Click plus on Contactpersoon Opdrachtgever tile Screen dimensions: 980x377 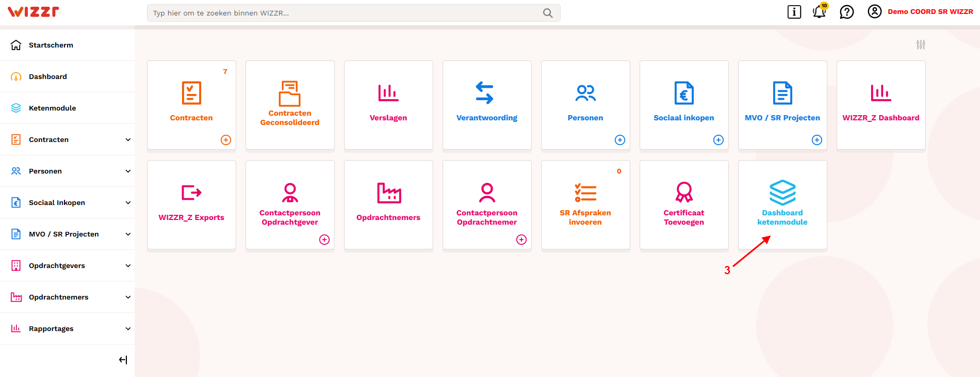tap(324, 240)
